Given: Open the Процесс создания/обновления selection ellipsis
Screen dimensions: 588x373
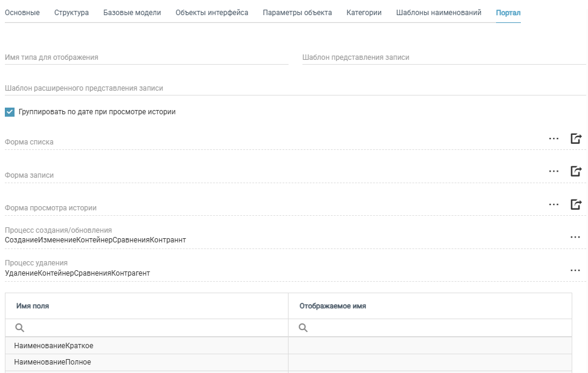Looking at the screenshot, I should (575, 237).
